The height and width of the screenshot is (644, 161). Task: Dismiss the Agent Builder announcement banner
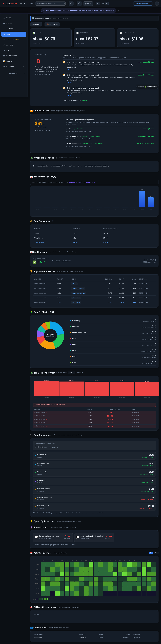pos(119,10)
